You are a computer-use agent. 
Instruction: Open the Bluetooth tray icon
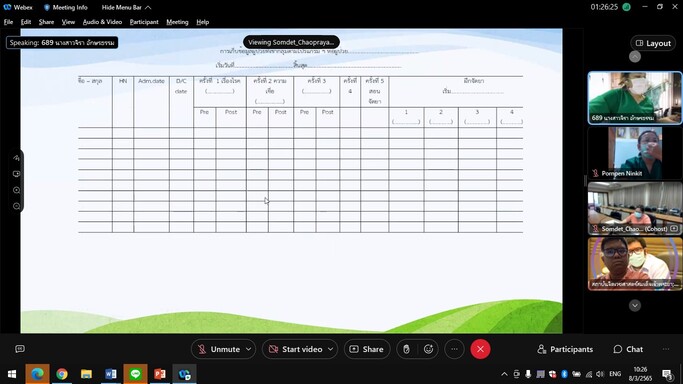pyautogui.click(x=564, y=374)
